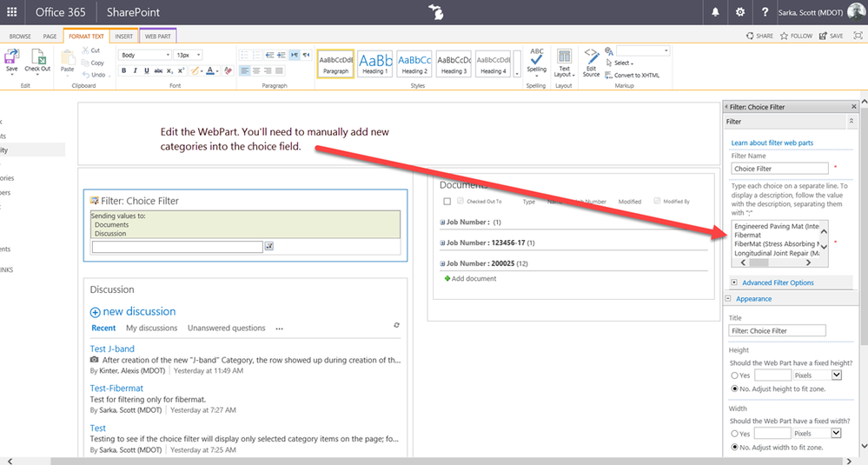868x465 pixels.
Task: Justify the paragraph text
Action: [280, 71]
